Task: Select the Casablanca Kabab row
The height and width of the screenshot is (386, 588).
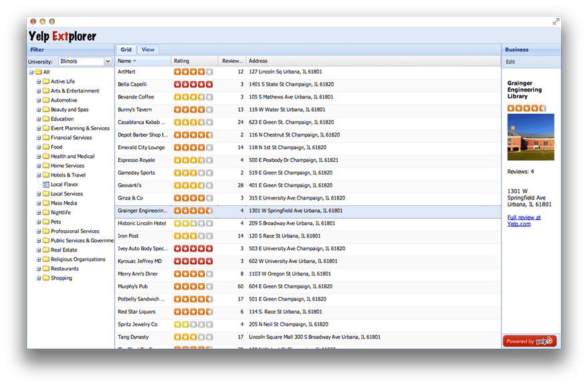Action: pos(308,122)
